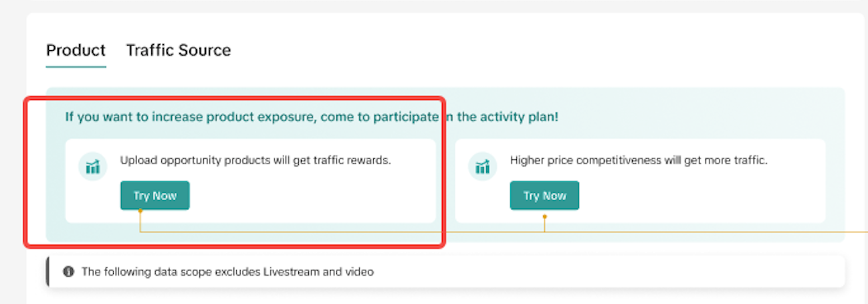Click orange dot below the right Try Now
This screenshot has height=304, width=868.
(544, 216)
